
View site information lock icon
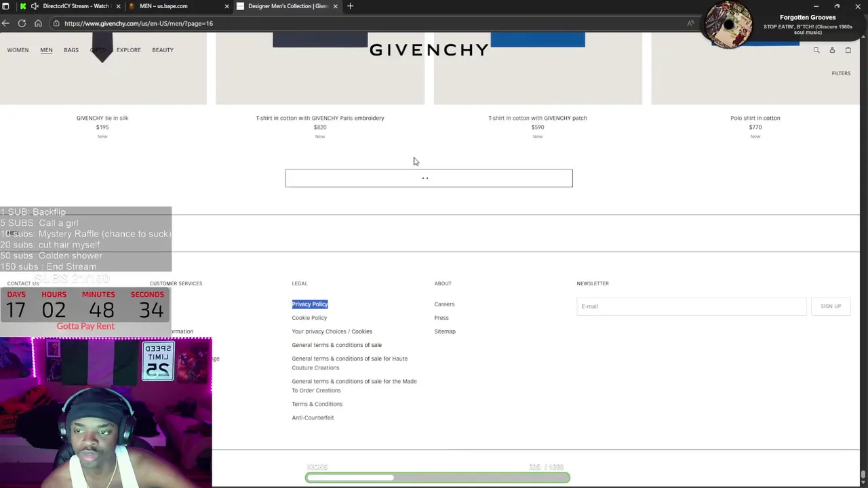click(x=56, y=23)
